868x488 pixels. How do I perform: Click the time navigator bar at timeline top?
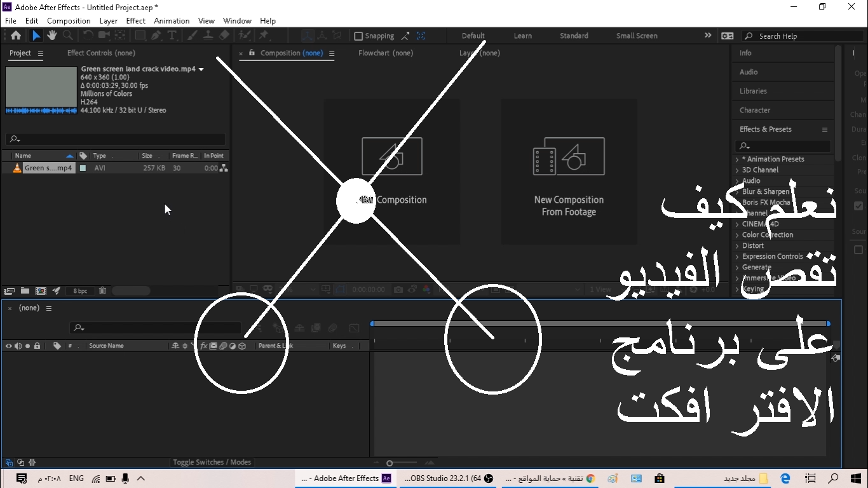600,323
